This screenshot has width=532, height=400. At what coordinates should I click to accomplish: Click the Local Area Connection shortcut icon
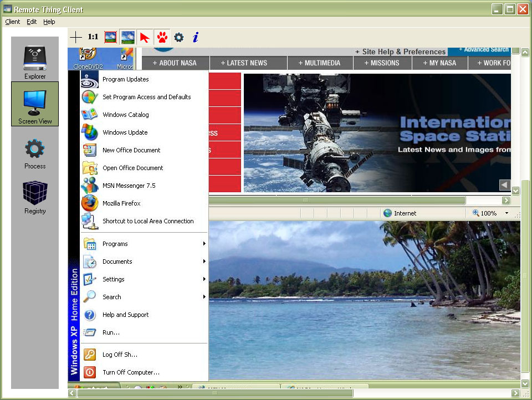coord(90,221)
